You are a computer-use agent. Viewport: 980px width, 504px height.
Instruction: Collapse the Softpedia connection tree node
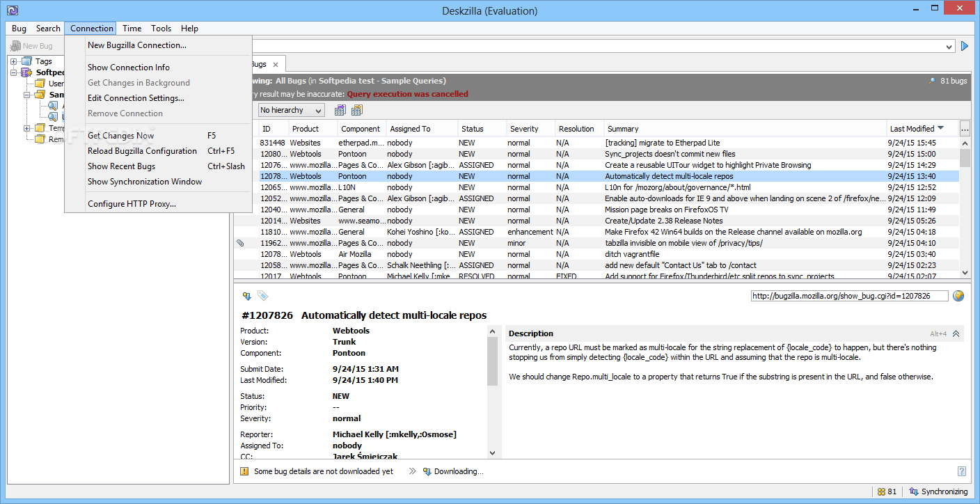tap(14, 72)
